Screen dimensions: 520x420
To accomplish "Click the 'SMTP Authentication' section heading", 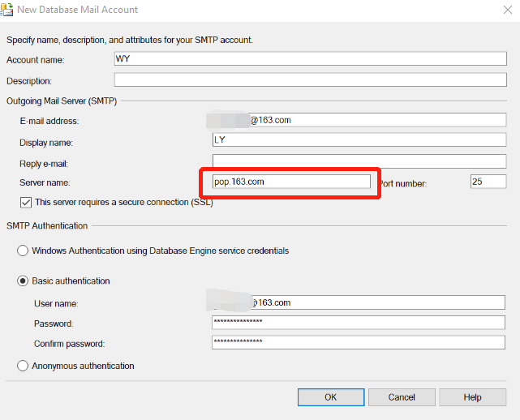I will pyautogui.click(x=47, y=225).
